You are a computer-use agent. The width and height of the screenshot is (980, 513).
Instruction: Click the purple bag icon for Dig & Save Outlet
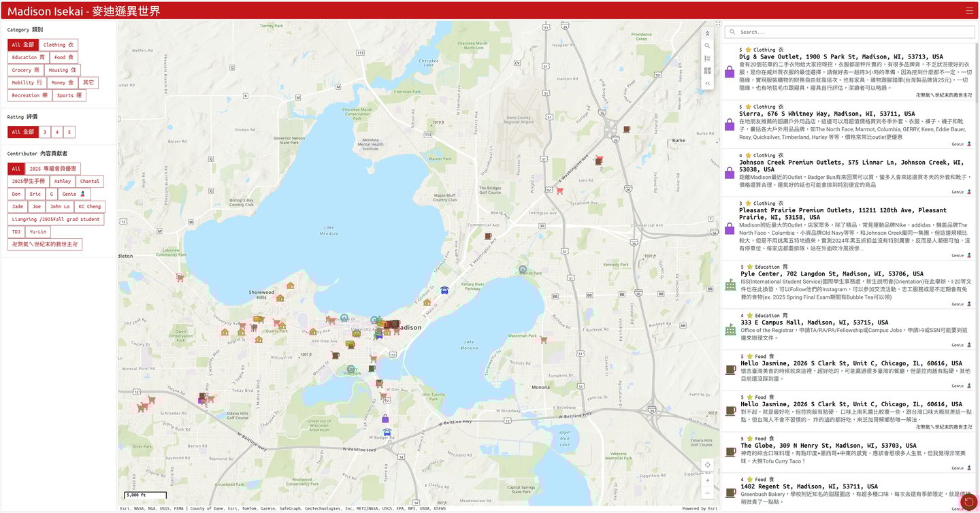click(x=730, y=71)
